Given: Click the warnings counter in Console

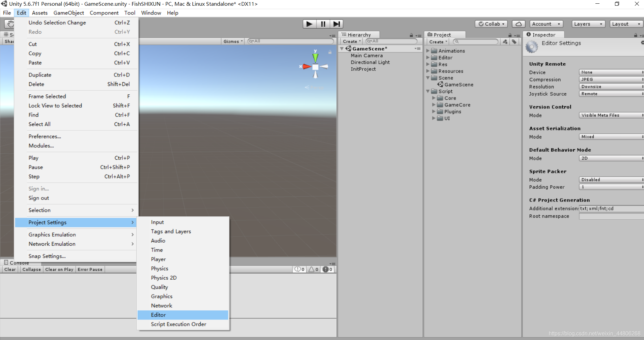Looking at the screenshot, I should [x=313, y=269].
